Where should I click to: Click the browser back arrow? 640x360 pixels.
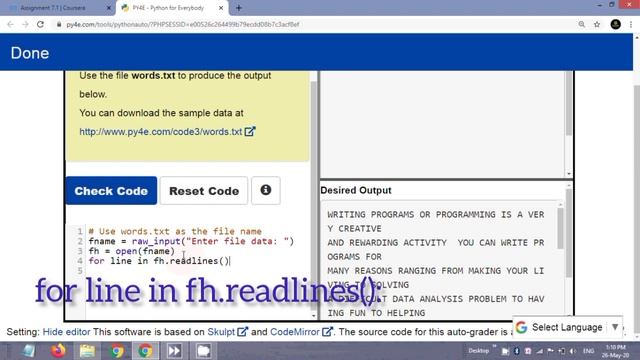click(10, 24)
